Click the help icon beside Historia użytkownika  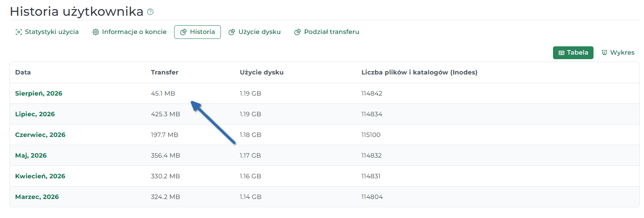pos(150,12)
